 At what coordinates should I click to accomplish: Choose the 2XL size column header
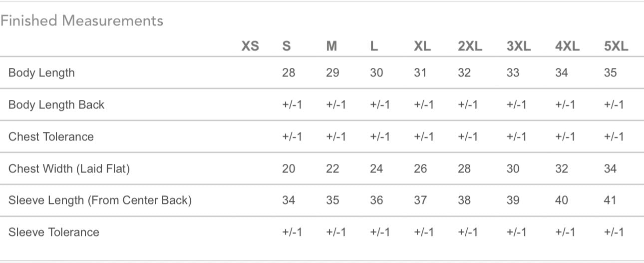(x=470, y=46)
